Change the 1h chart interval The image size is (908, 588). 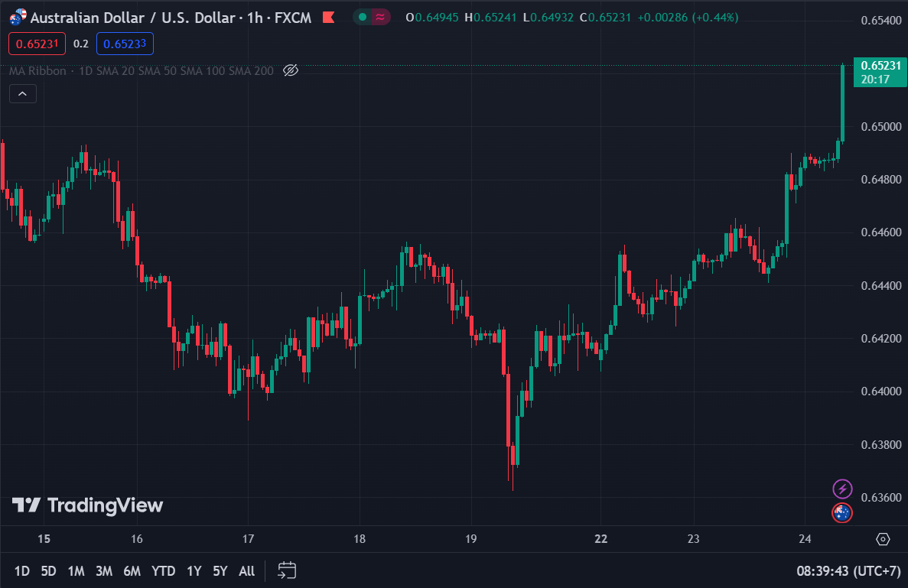[x=255, y=18]
